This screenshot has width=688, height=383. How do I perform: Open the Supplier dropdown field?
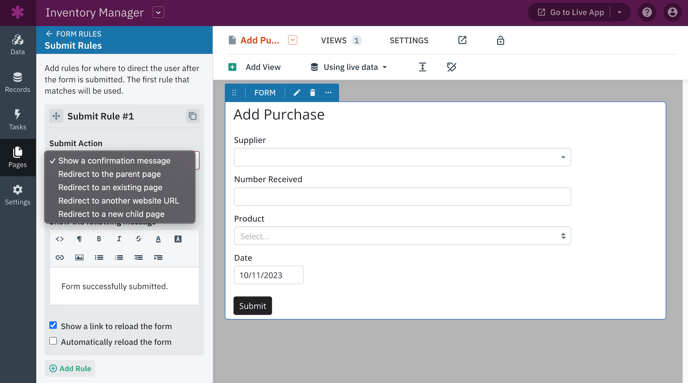click(x=402, y=157)
